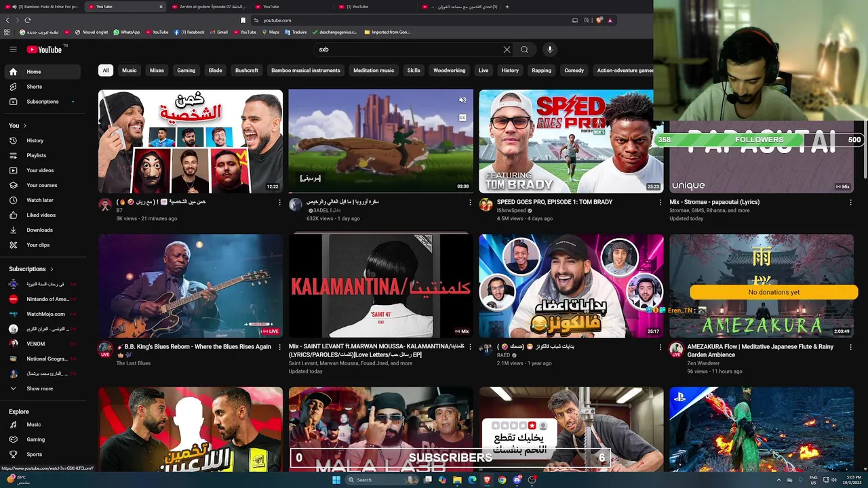The width and height of the screenshot is (868, 488).
Task: Select Bamboo musical instruments chip
Action: tap(306, 70)
